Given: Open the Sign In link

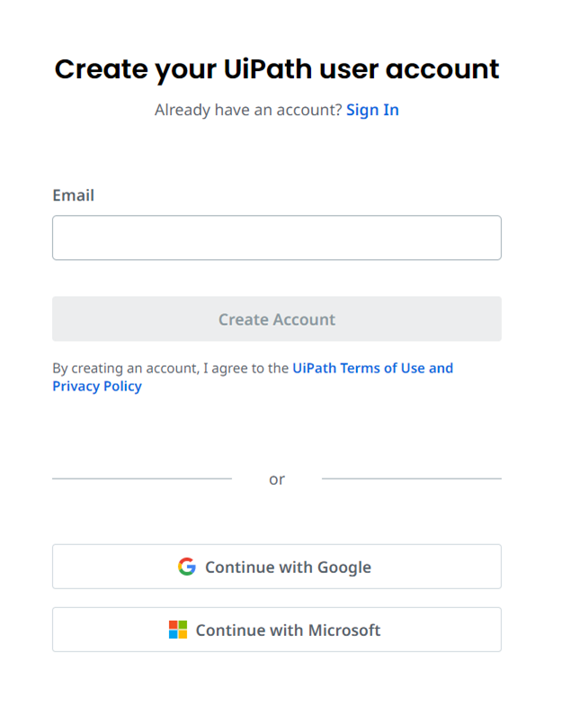Looking at the screenshot, I should tap(372, 110).
